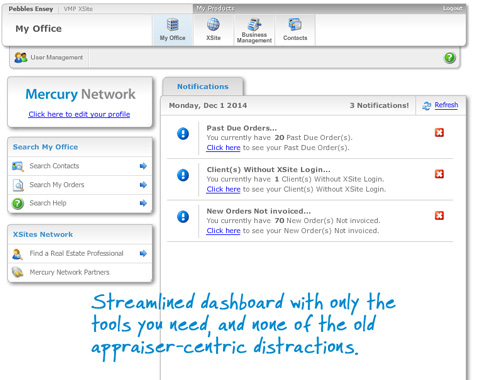The height and width of the screenshot is (380, 500).
Task: Click the arrow next to Search Help
Action: click(143, 203)
